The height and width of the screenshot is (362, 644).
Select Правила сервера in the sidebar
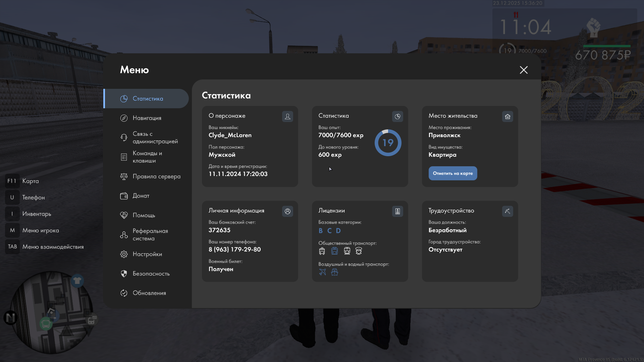(156, 176)
